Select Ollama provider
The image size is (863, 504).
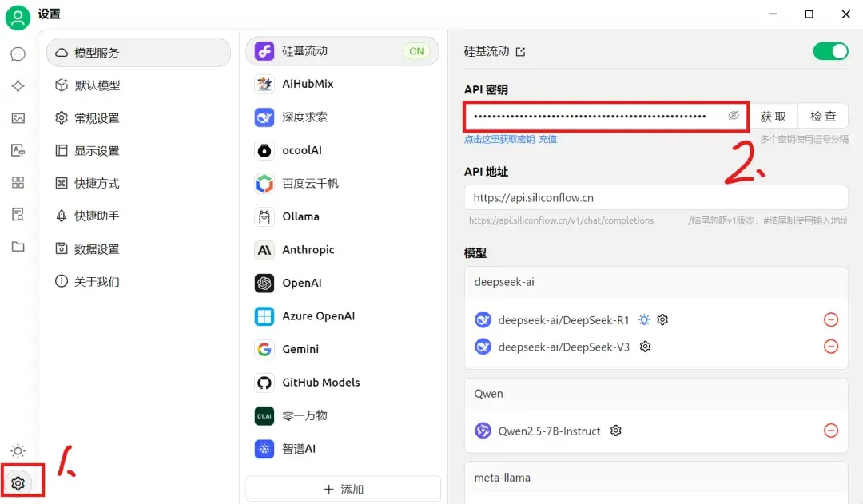click(342, 216)
